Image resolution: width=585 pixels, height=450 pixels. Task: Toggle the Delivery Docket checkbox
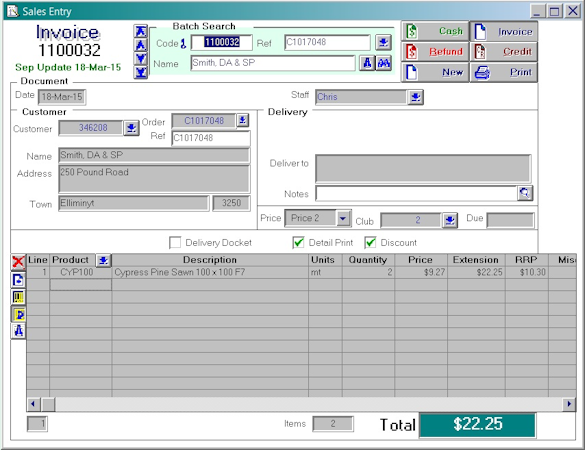tap(175, 243)
